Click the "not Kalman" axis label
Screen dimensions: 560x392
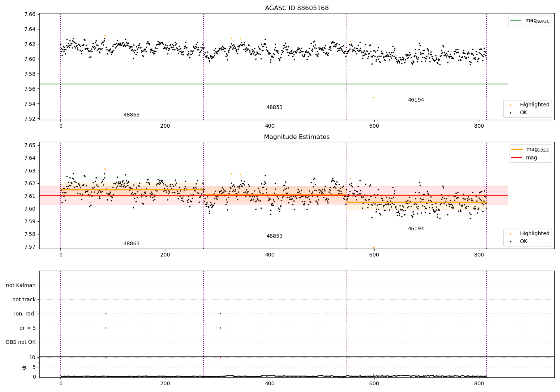click(x=21, y=286)
